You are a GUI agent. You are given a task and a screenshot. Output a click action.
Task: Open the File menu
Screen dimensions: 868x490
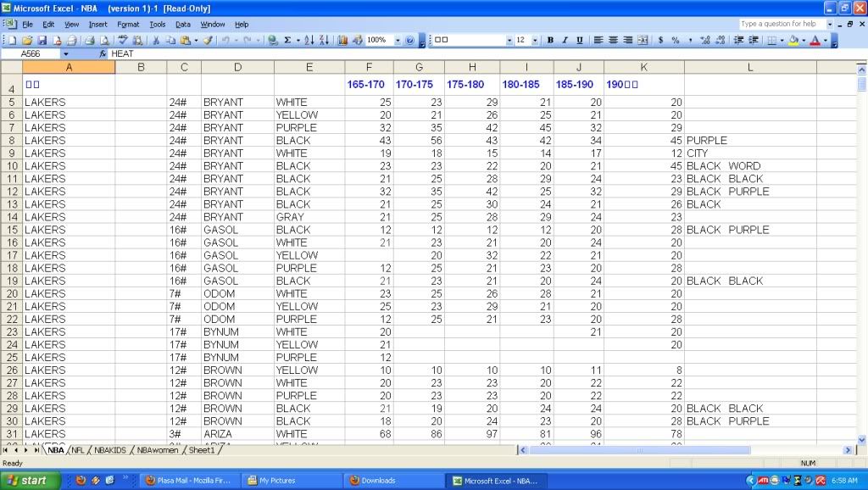28,25
